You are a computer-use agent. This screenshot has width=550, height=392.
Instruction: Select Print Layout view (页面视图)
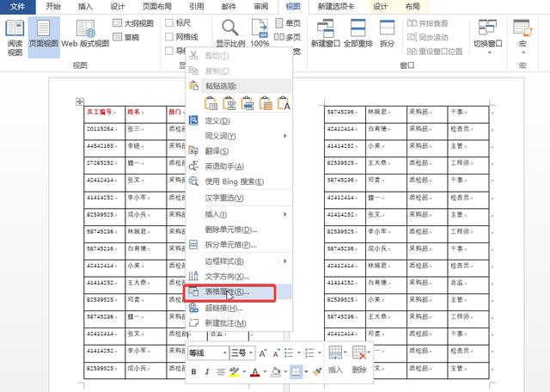coord(44,37)
